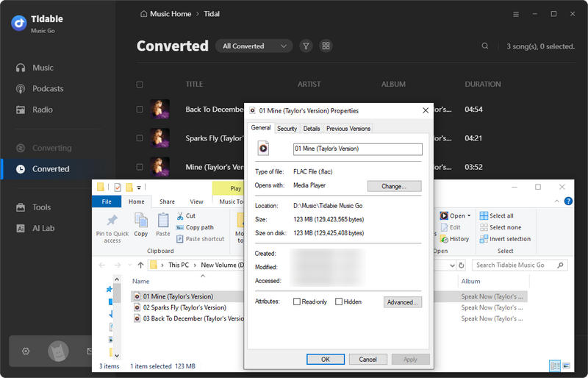Click Sparks Fly album thumbnail
The width and height of the screenshot is (588, 378).
(x=159, y=138)
